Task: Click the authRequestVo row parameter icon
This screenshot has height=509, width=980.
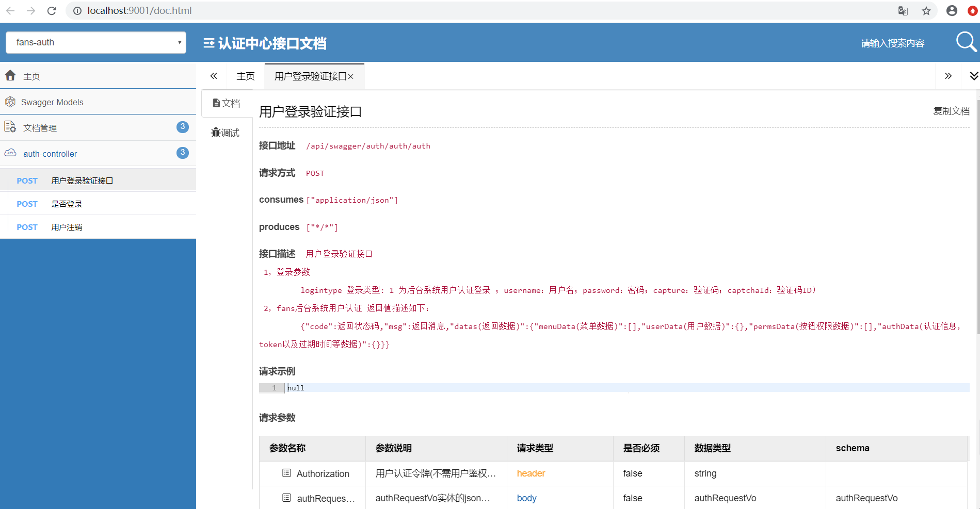Action: [x=286, y=498]
